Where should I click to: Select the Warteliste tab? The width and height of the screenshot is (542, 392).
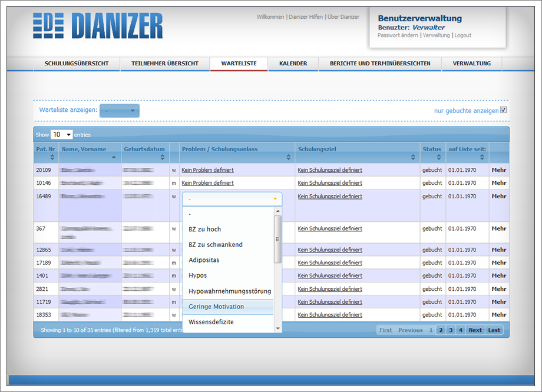239,64
